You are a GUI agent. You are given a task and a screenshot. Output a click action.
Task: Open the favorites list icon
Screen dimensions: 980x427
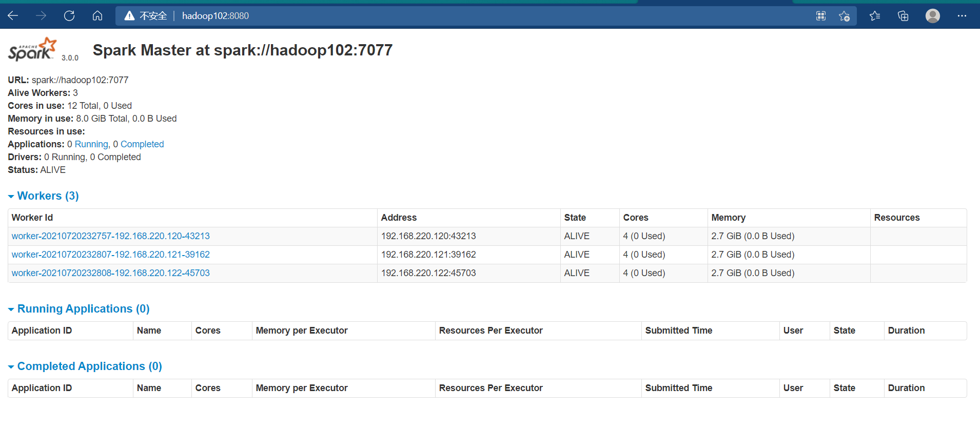tap(875, 16)
